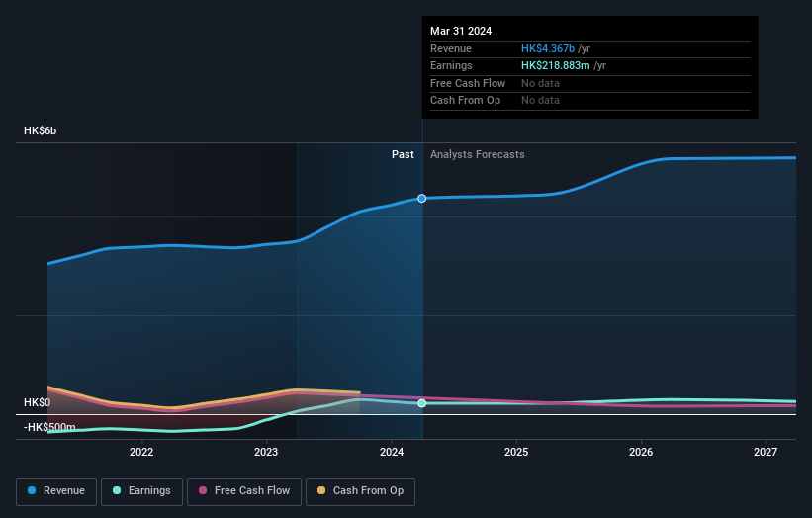
Task: Click the HK$218.883m earnings value
Action: [556, 65]
